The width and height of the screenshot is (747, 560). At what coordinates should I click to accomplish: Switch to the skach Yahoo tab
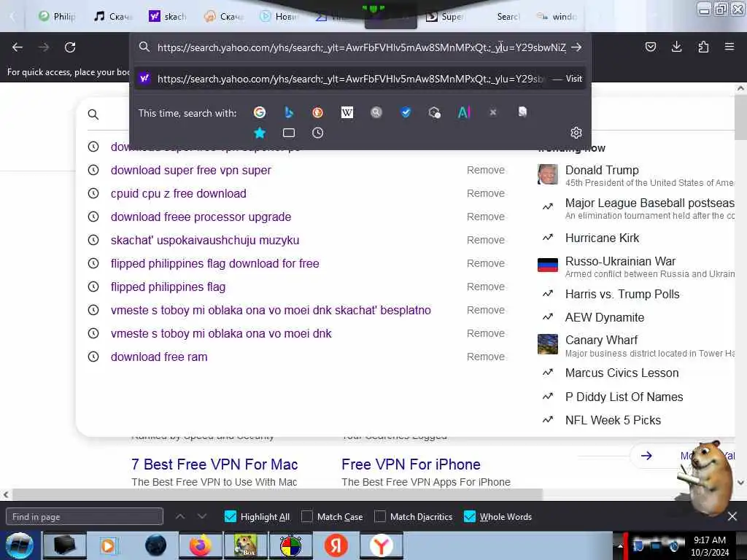pyautogui.click(x=168, y=16)
